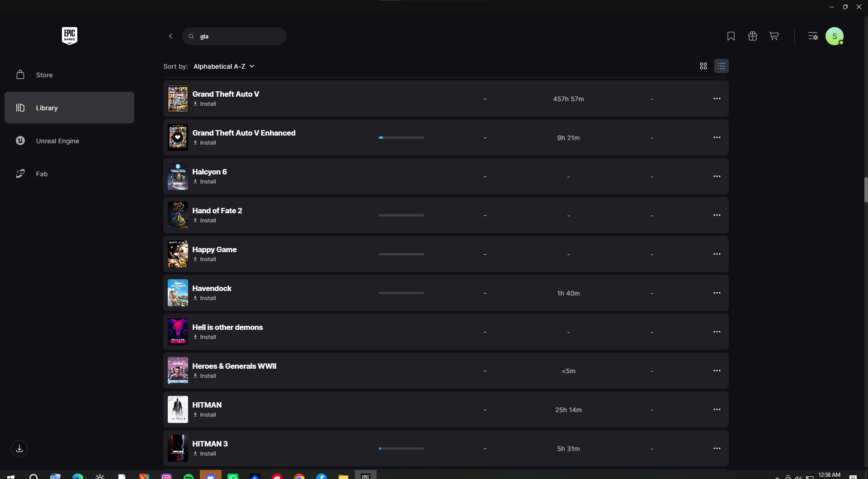This screenshot has height=479, width=868.
Task: Open the Store section
Action: [x=69, y=75]
